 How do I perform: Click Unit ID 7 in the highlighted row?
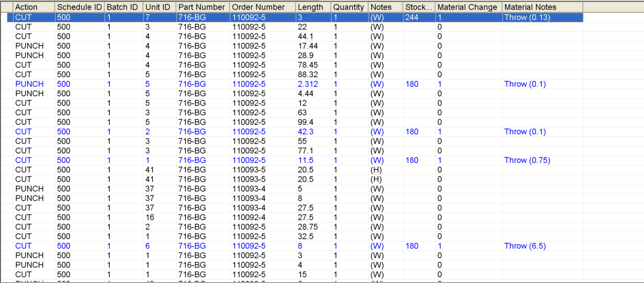click(x=147, y=17)
